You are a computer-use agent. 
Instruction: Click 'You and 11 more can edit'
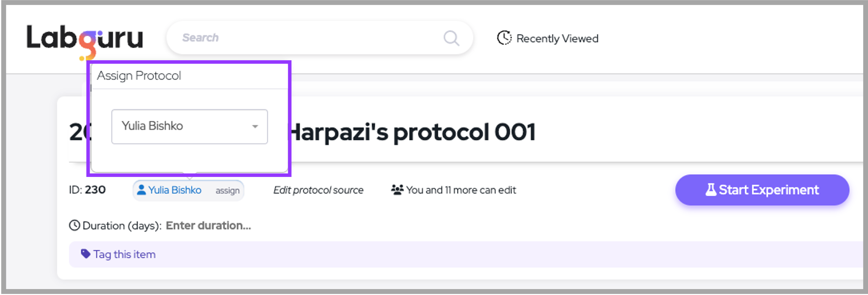coord(461,190)
